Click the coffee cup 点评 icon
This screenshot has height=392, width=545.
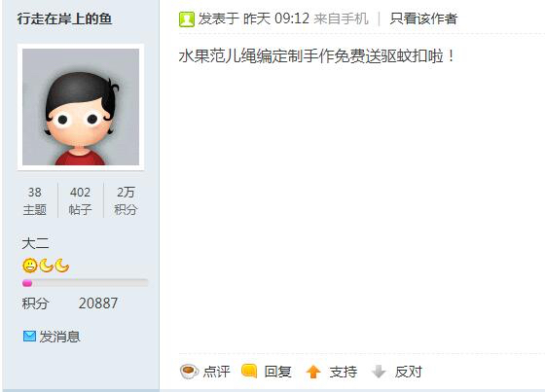[189, 372]
